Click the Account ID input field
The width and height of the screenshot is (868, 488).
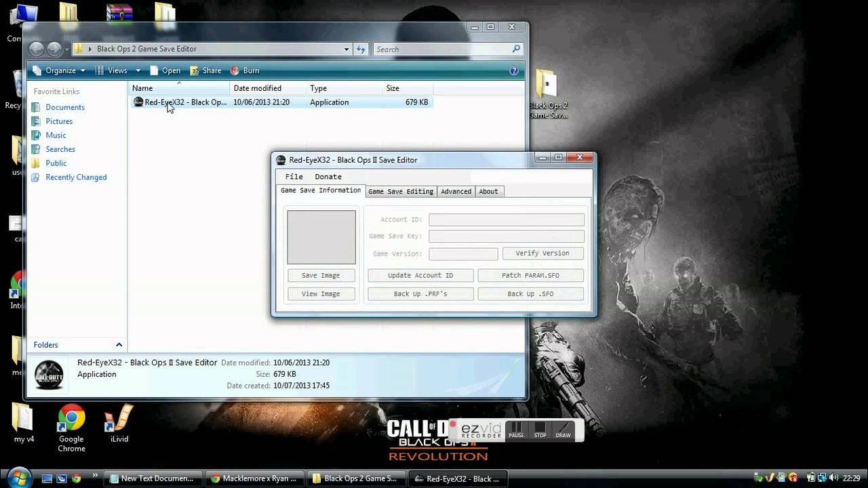pos(507,220)
